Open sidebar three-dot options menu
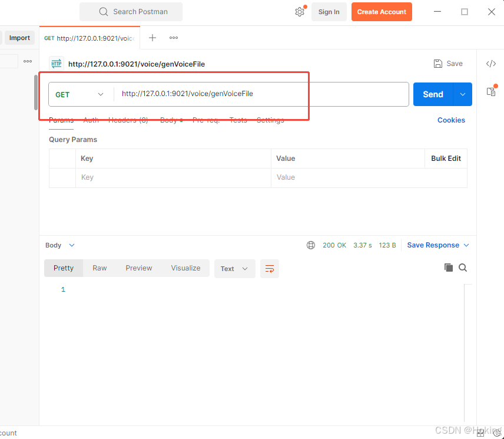 (28, 61)
